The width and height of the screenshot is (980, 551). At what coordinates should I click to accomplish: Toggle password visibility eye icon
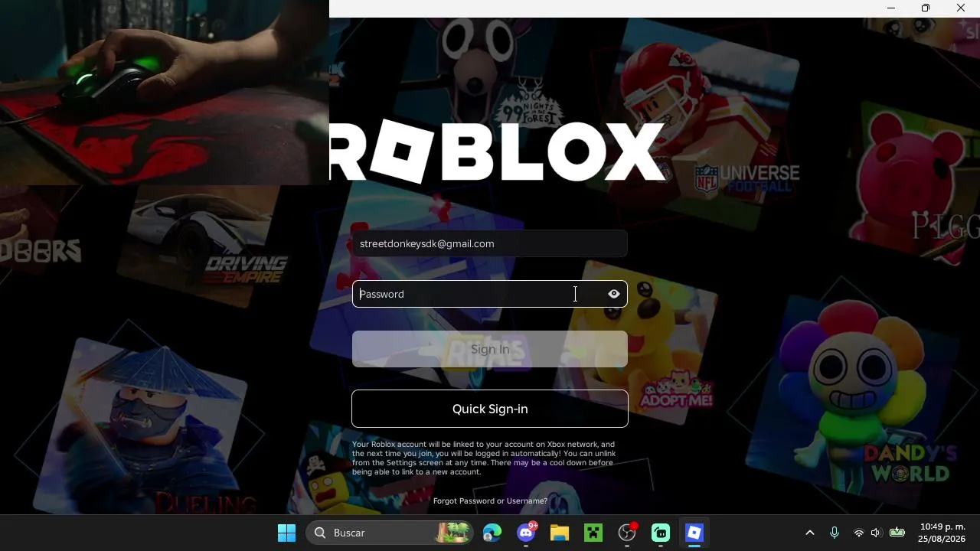click(614, 294)
